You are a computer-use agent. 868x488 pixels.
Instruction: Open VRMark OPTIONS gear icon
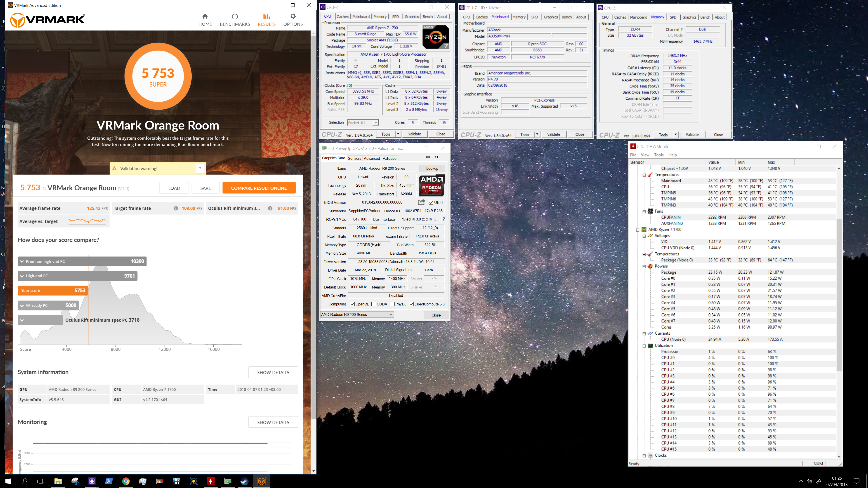click(x=293, y=16)
